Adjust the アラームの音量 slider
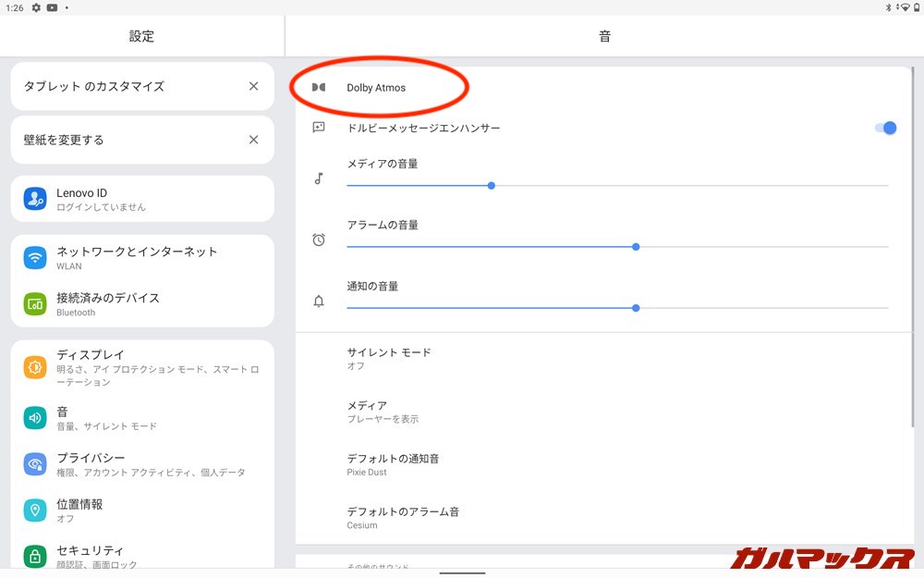The height and width of the screenshot is (578, 924). (x=636, y=247)
